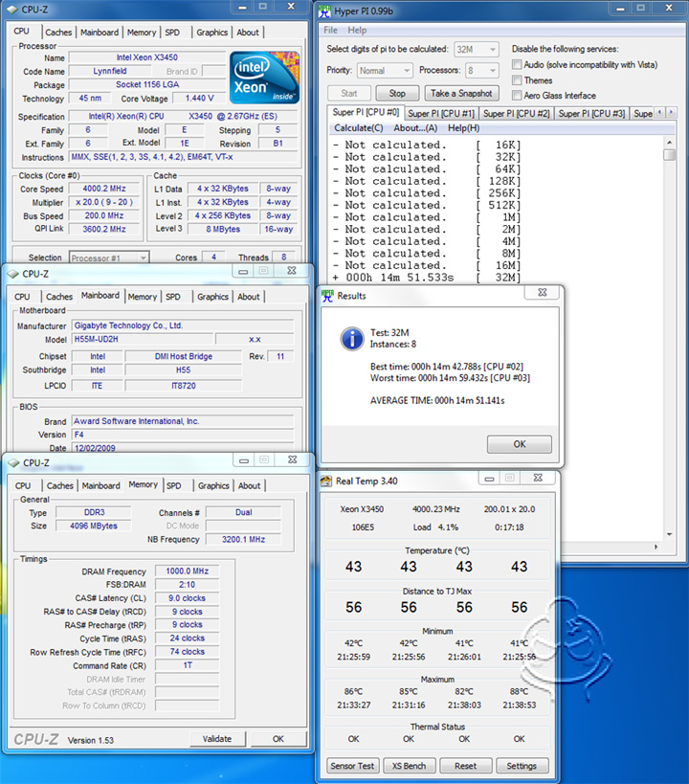
Task: Launch XS Bench in Real Temp
Action: 409,766
